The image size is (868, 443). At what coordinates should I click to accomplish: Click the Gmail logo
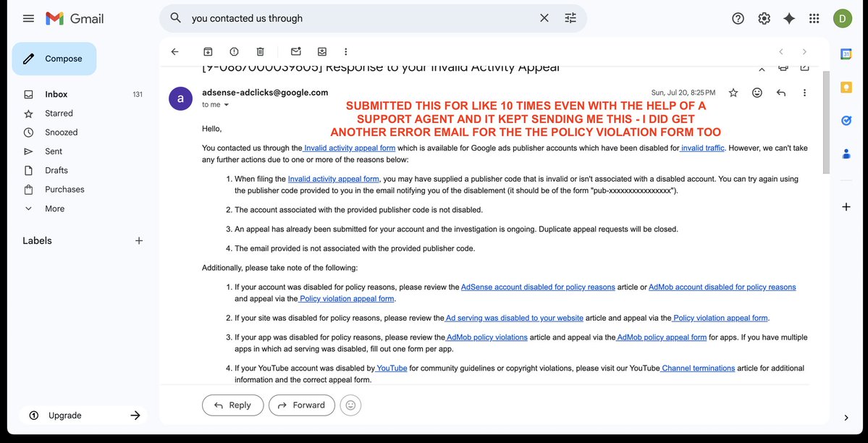click(x=75, y=18)
